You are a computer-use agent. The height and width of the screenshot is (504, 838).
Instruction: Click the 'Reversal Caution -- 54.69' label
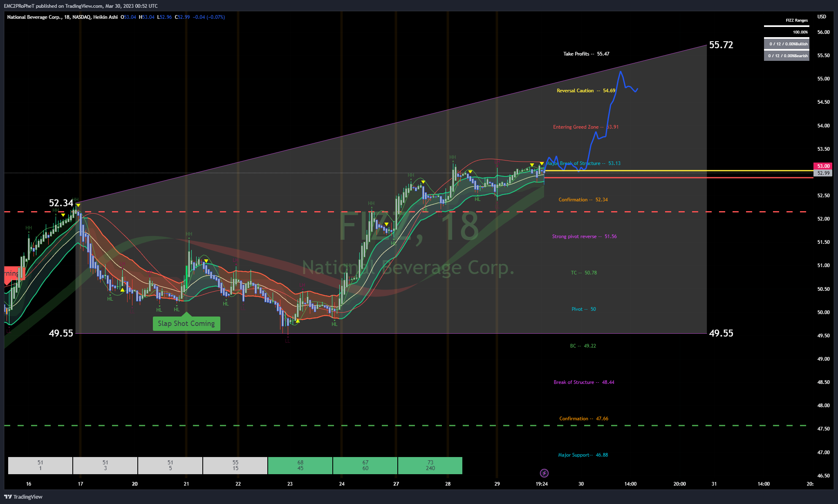click(x=586, y=91)
